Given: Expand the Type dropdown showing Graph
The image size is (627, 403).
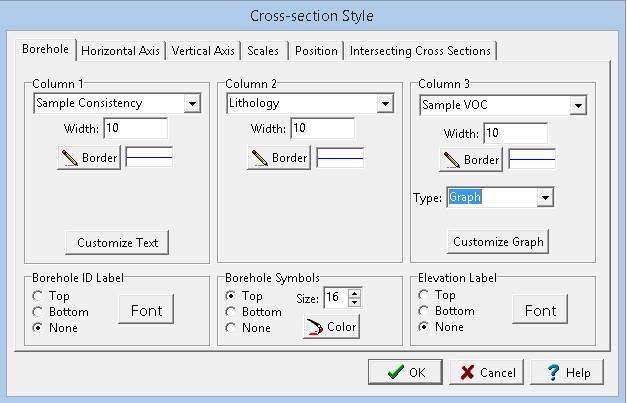Looking at the screenshot, I should pos(545,198).
